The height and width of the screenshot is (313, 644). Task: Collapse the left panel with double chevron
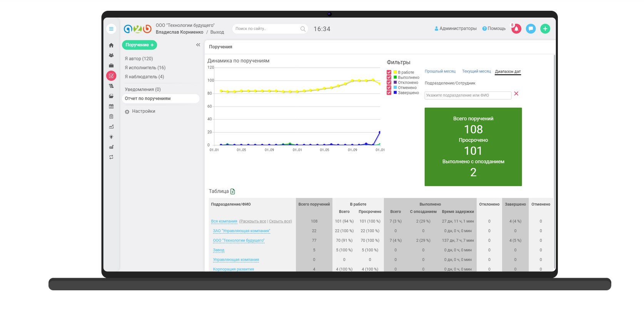[198, 45]
